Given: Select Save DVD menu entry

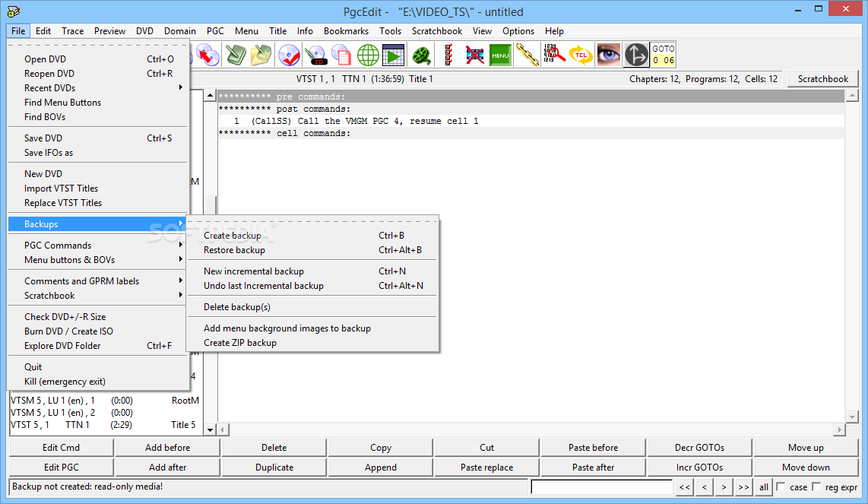Looking at the screenshot, I should [x=98, y=138].
